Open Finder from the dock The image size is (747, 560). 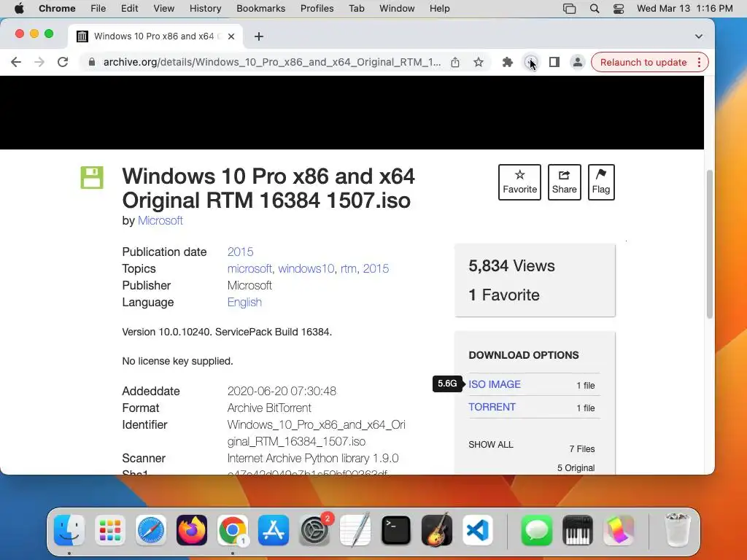[69, 530]
